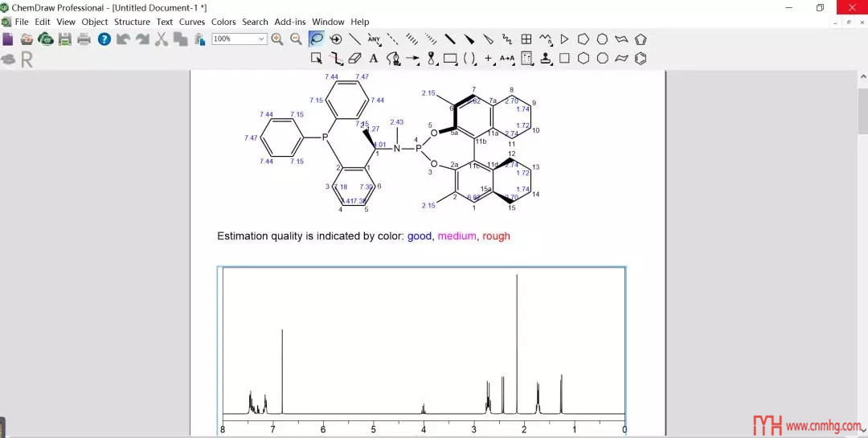868x438 pixels.
Task: Open the Structure menu
Action: (x=132, y=22)
